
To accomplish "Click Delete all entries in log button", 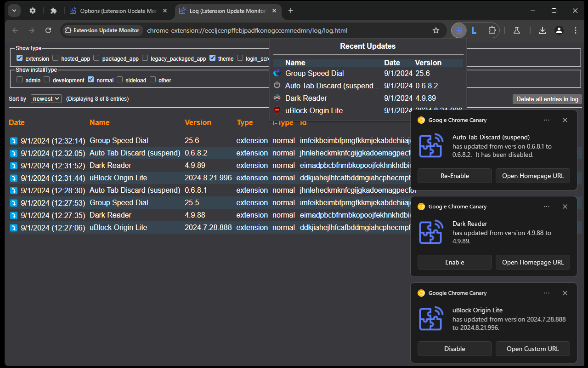I will tap(547, 99).
